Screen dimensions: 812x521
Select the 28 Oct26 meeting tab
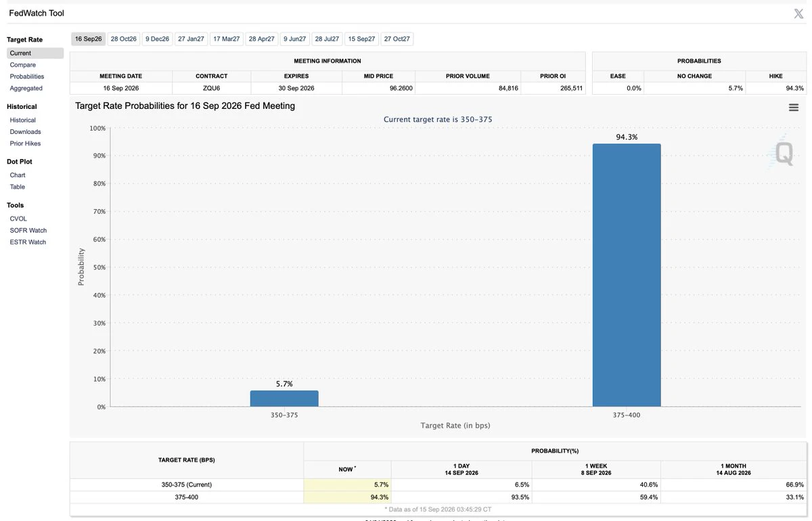[x=124, y=39]
